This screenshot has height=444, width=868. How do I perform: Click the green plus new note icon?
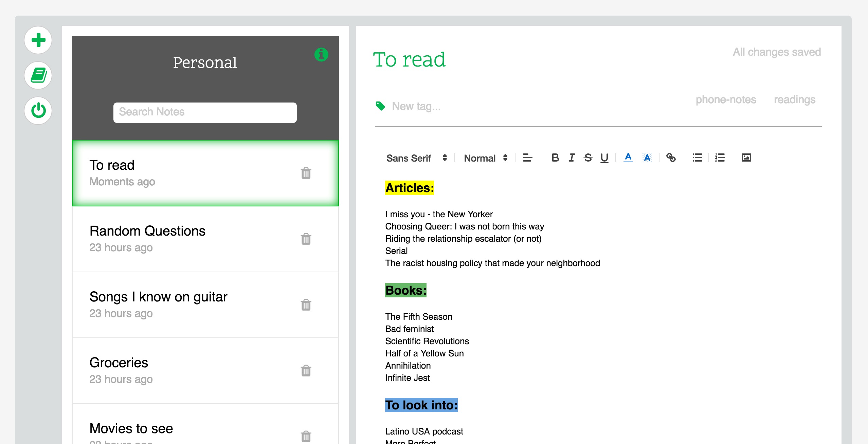[38, 40]
